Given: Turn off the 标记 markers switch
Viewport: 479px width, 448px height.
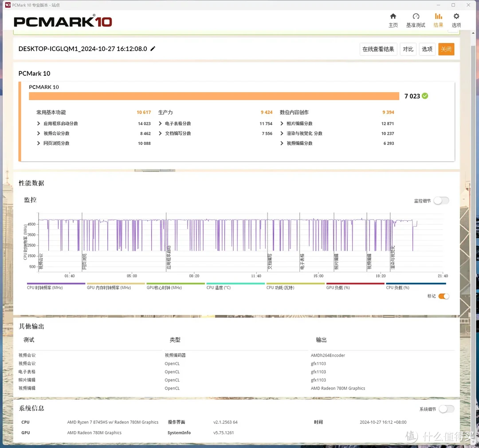Looking at the screenshot, I should 444,296.
